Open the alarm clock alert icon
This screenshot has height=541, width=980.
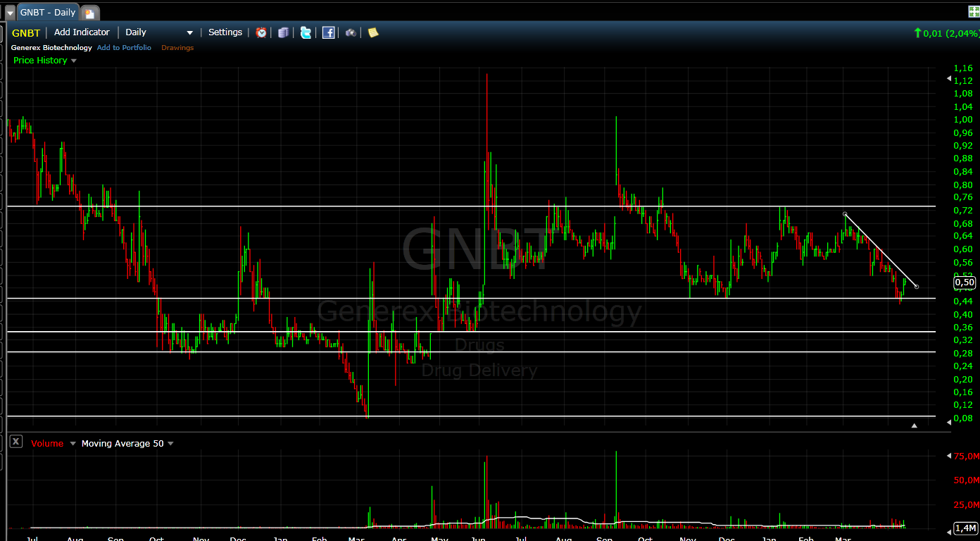coord(261,32)
